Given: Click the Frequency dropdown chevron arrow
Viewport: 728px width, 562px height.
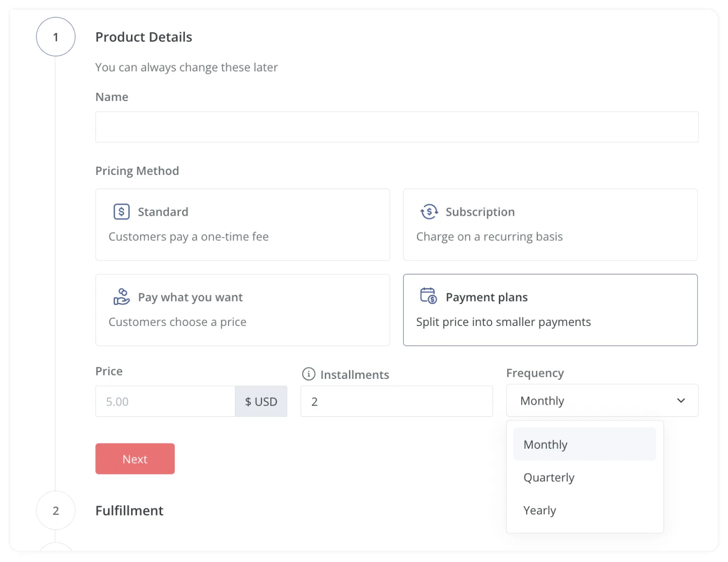Looking at the screenshot, I should pos(681,401).
